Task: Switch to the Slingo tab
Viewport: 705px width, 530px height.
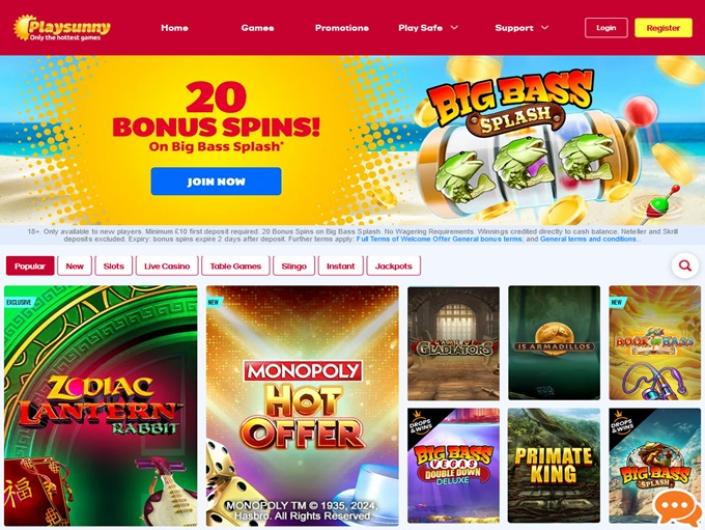Action: 294,266
